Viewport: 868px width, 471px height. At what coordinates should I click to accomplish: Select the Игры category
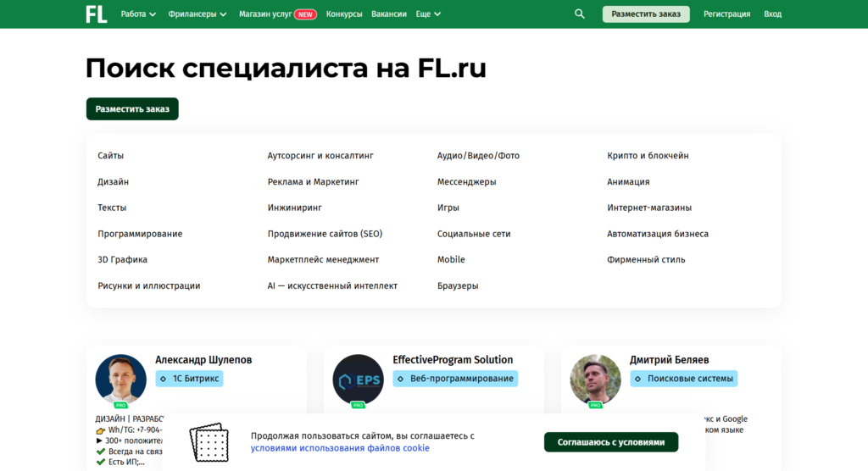point(448,208)
